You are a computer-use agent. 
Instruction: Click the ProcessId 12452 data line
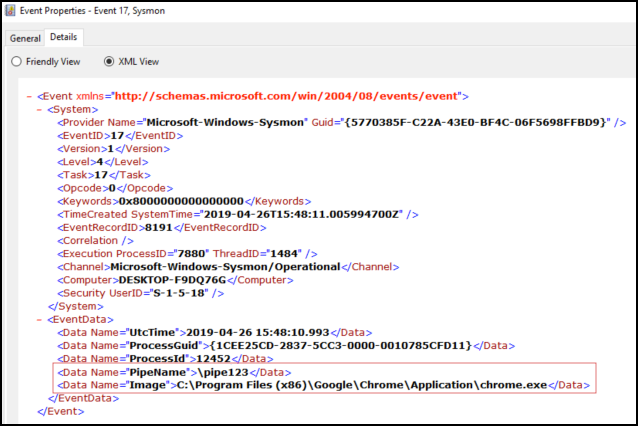click(165, 358)
